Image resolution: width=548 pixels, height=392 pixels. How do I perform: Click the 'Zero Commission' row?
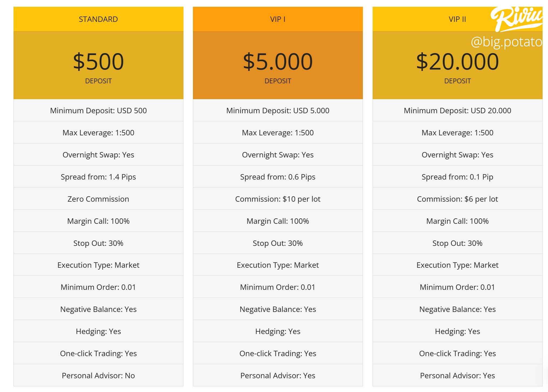click(x=98, y=199)
